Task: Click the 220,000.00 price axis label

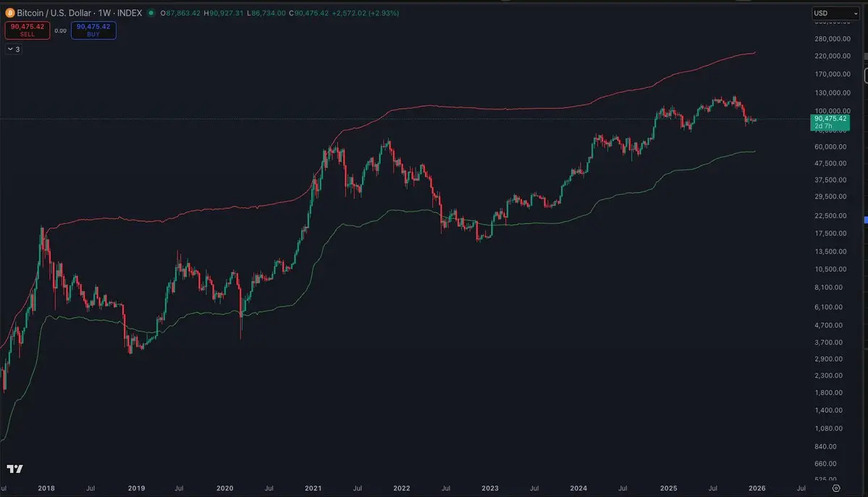Action: click(832, 56)
